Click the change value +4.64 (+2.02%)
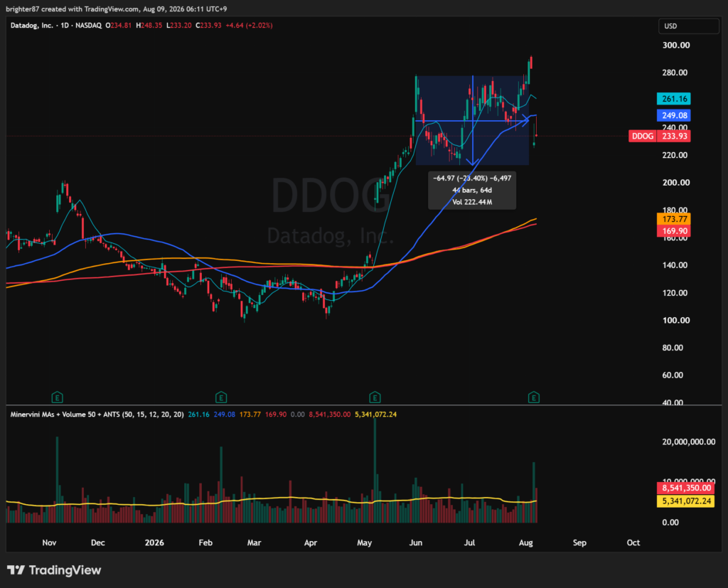Image resolution: width=728 pixels, height=588 pixels. (249, 26)
